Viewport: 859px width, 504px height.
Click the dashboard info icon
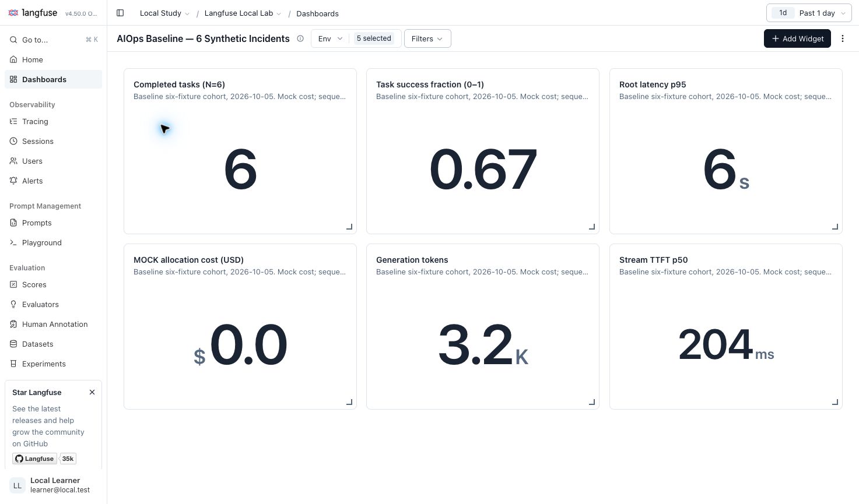300,38
